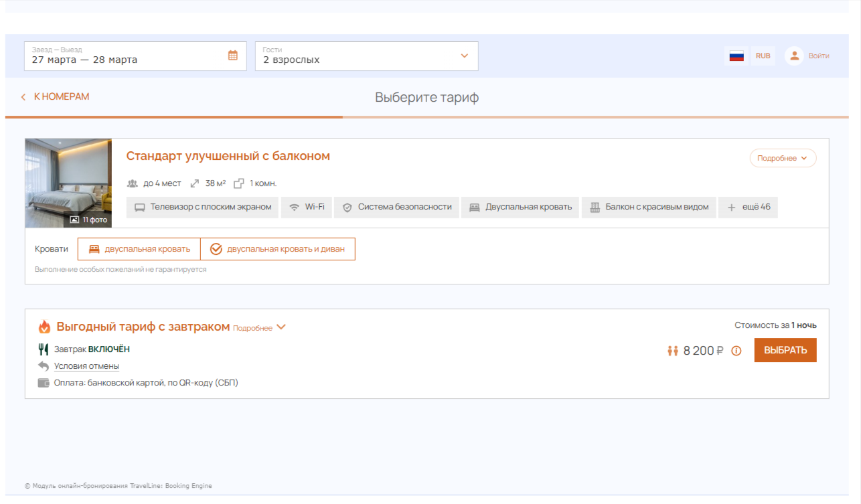Click the price info circle icon
This screenshot has width=861, height=504.
coord(736,351)
